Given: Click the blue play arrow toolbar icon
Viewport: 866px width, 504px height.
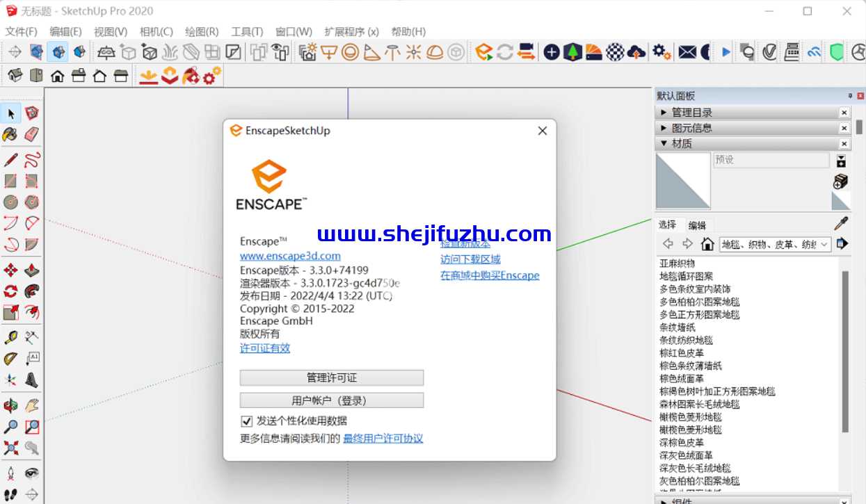Looking at the screenshot, I should click(726, 51).
